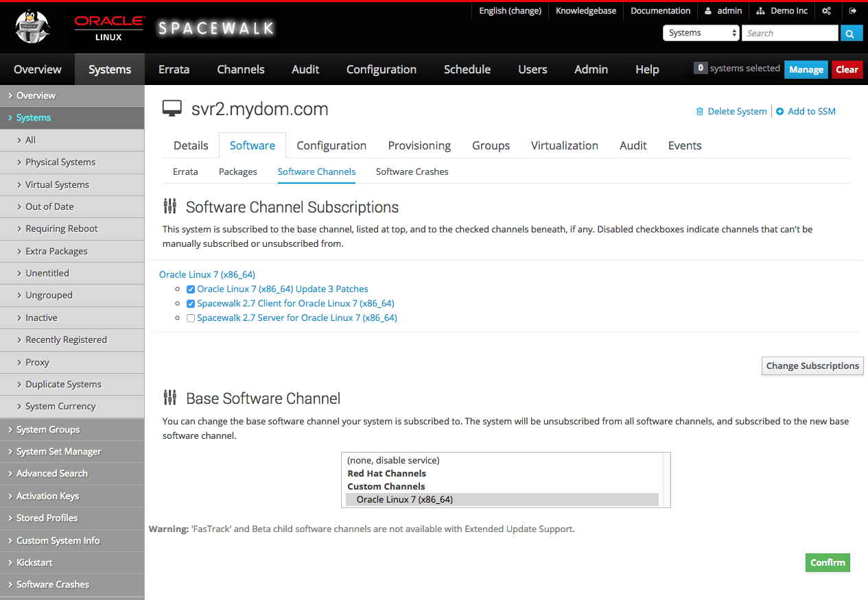Switch to the system Details tab
This screenshot has width=868, height=600.
pos(191,145)
